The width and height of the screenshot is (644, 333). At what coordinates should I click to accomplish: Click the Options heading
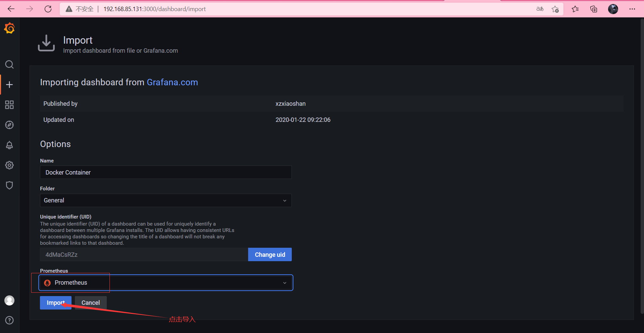[55, 144]
